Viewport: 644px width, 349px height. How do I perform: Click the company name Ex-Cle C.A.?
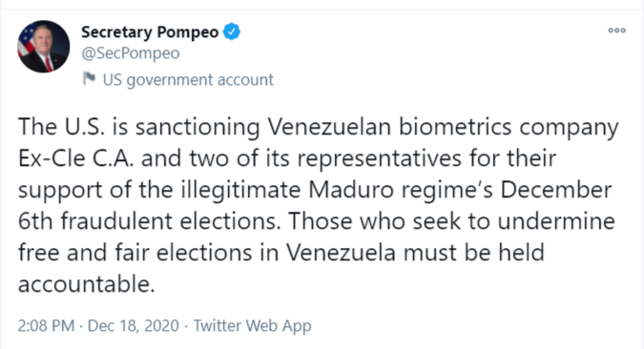click(x=76, y=158)
